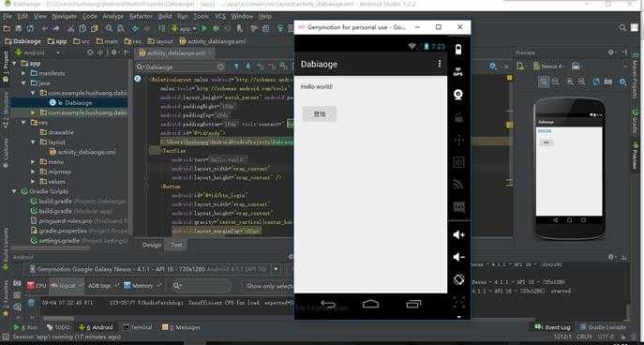Click the Redo arrow in main toolbar

pos(56,28)
